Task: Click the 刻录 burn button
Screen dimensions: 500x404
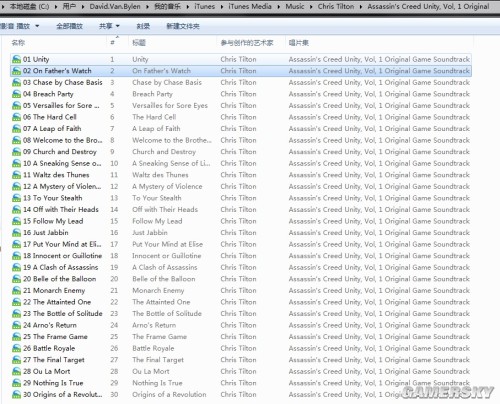Action: [x=143, y=26]
